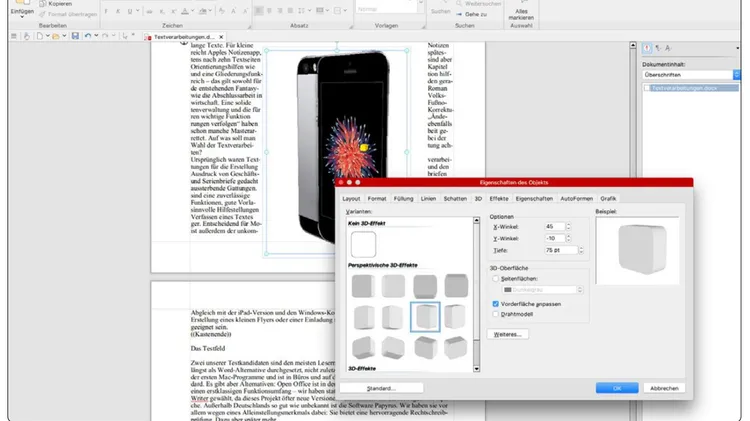Create new document via page icon
750x421 pixels.
(40, 36)
